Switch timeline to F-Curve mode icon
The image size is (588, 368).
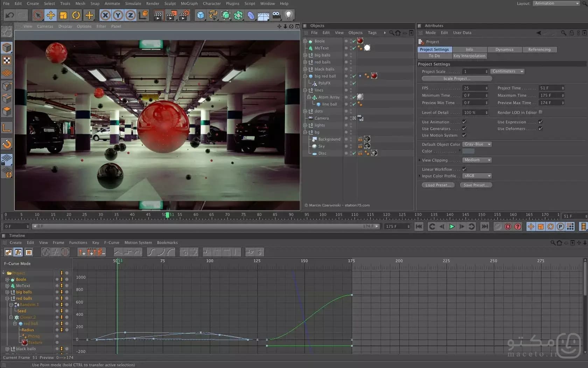pyautogui.click(x=19, y=252)
